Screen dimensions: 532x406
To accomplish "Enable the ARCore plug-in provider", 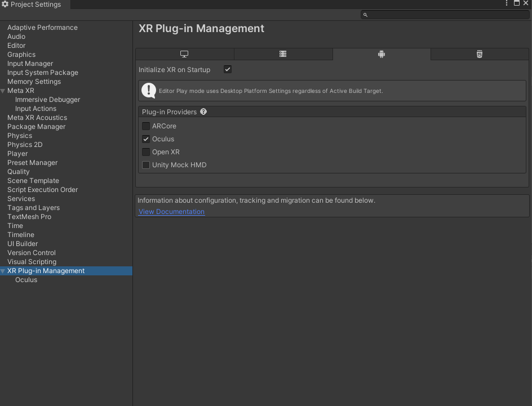I will (146, 126).
